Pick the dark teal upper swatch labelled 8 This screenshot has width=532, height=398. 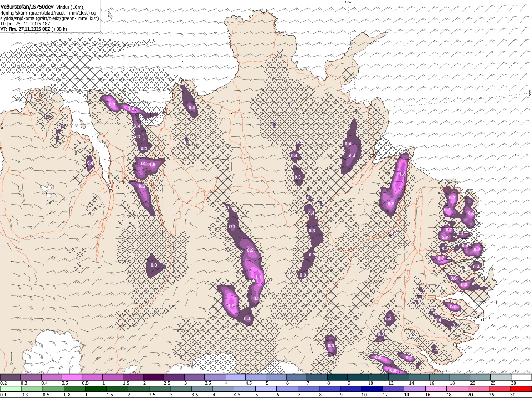pos(337,377)
